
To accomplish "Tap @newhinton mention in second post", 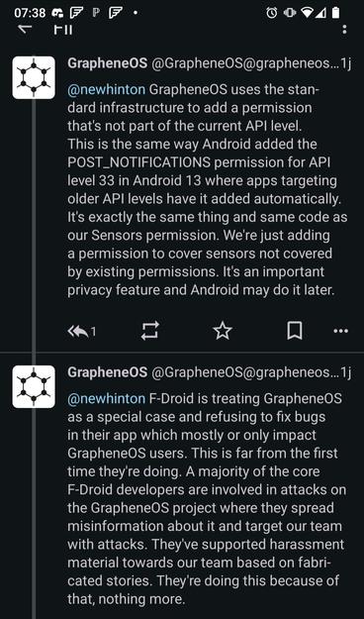I will click(107, 399).
